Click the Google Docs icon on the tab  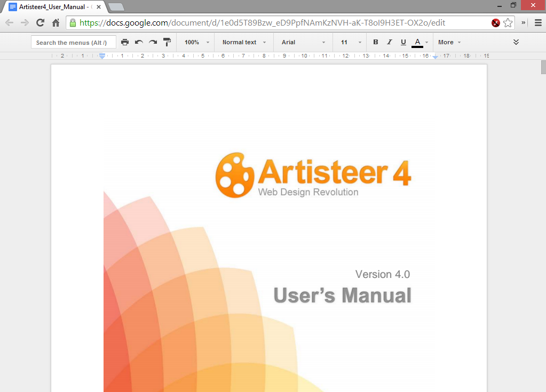pos(12,7)
